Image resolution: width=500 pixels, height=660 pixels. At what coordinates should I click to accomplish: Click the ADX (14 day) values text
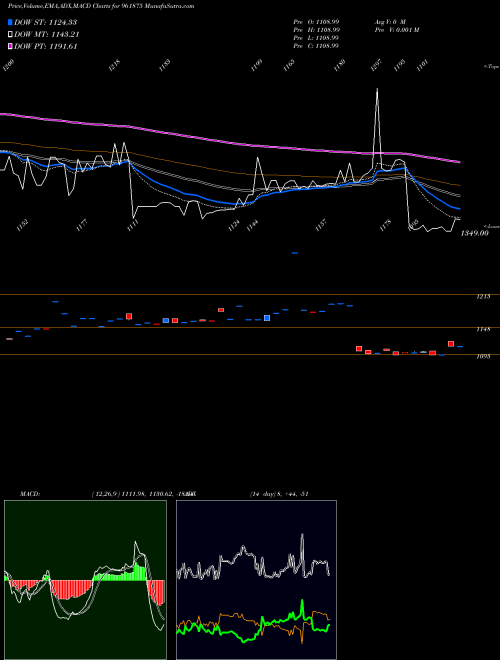(x=279, y=494)
